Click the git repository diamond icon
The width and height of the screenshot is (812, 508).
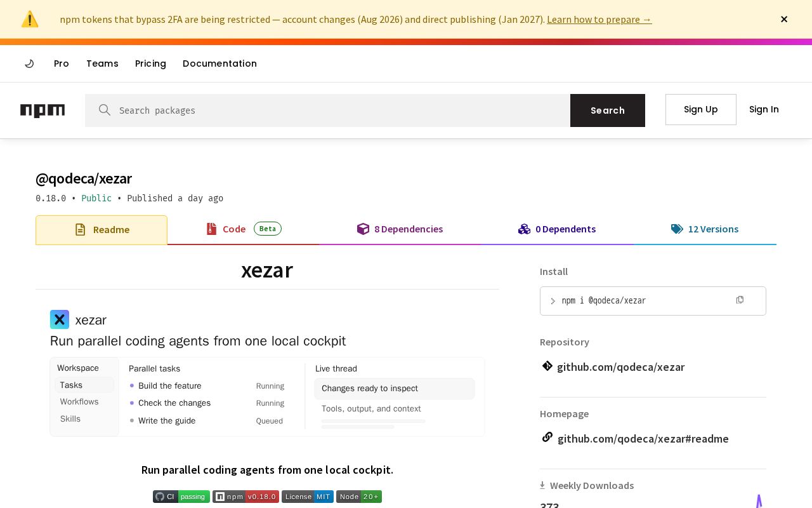pyautogui.click(x=547, y=366)
